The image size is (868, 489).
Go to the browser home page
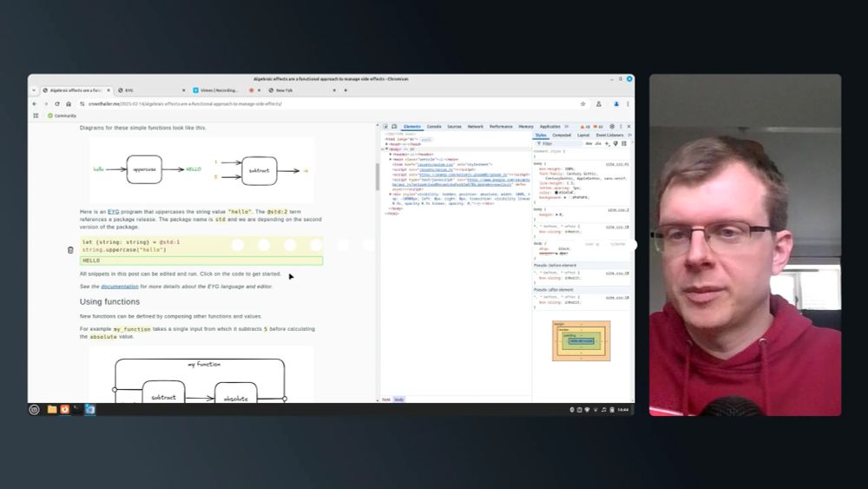(69, 104)
